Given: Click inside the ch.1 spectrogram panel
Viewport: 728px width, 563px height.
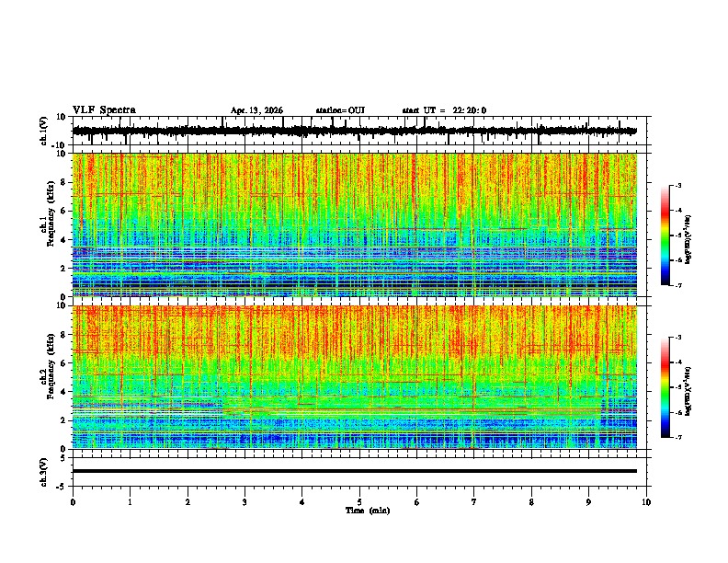Looking at the screenshot, I should (x=355, y=224).
